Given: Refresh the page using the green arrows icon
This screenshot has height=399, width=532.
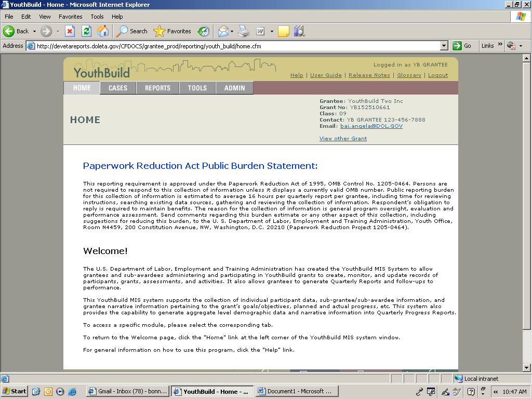Looking at the screenshot, I should pyautogui.click(x=87, y=31).
